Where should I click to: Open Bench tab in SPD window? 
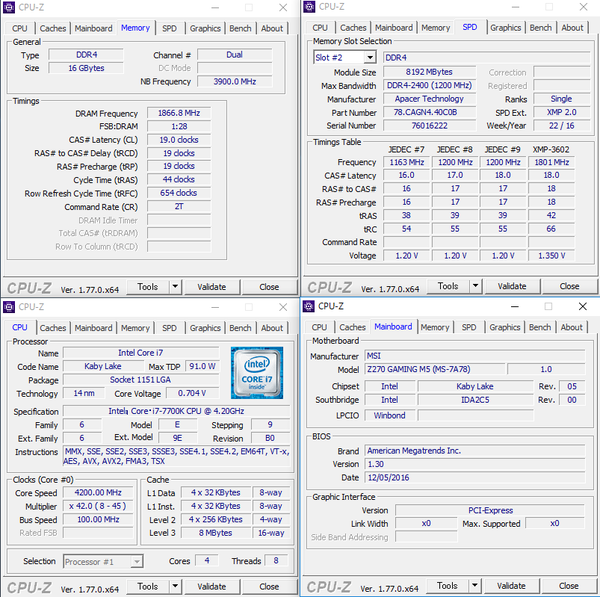tap(541, 28)
